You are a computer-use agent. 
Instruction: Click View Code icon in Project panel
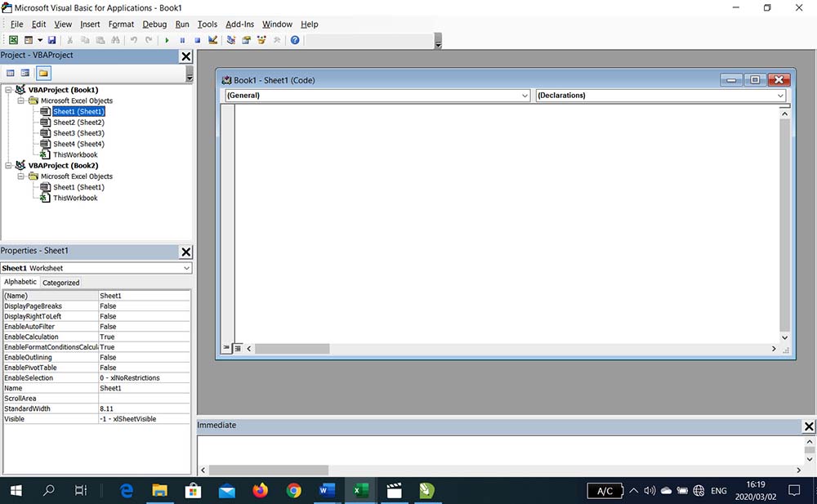[x=11, y=73]
